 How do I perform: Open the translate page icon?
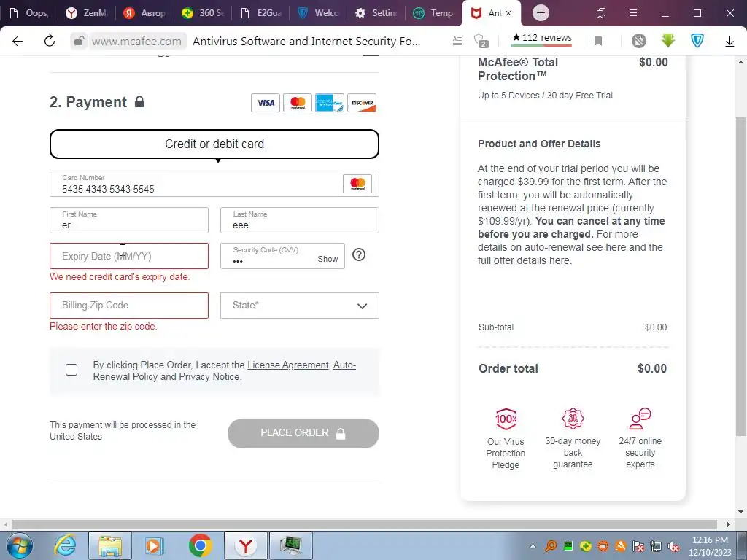[x=481, y=42]
